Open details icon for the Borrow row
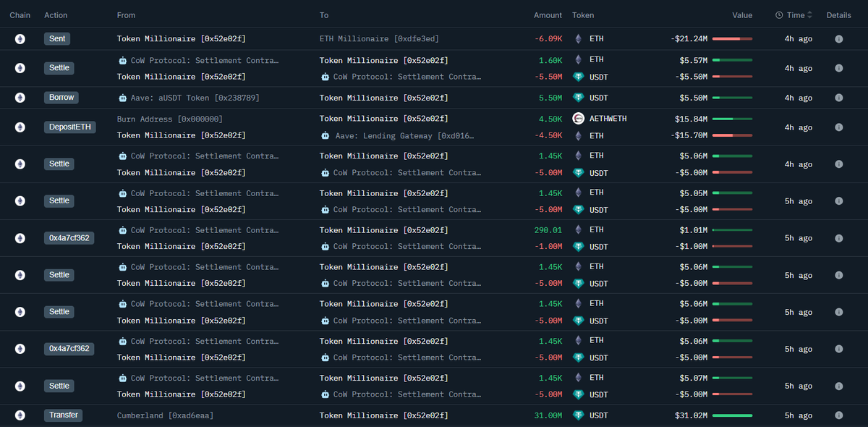The height and width of the screenshot is (427, 868). [839, 98]
